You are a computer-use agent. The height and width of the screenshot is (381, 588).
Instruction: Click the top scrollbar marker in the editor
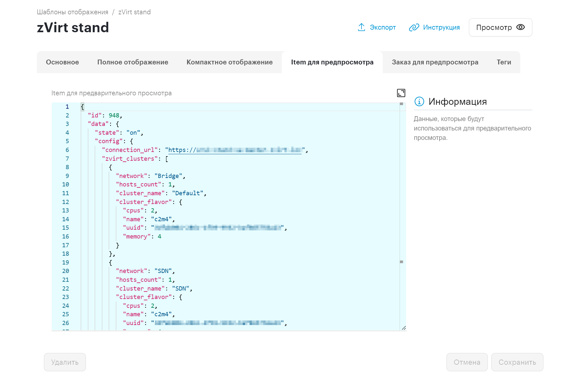402,104
